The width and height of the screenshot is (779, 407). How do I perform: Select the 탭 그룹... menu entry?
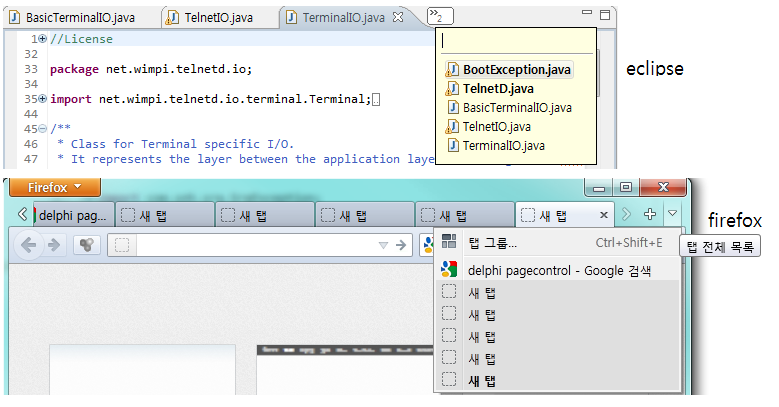point(493,243)
